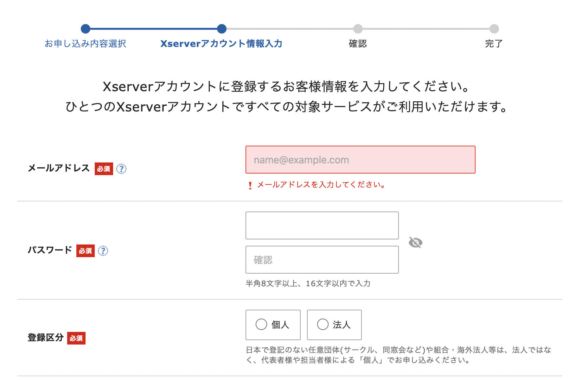This screenshot has width=588, height=380.
Task: Click the red 必須 badge beside パスワード
Action: coord(86,251)
